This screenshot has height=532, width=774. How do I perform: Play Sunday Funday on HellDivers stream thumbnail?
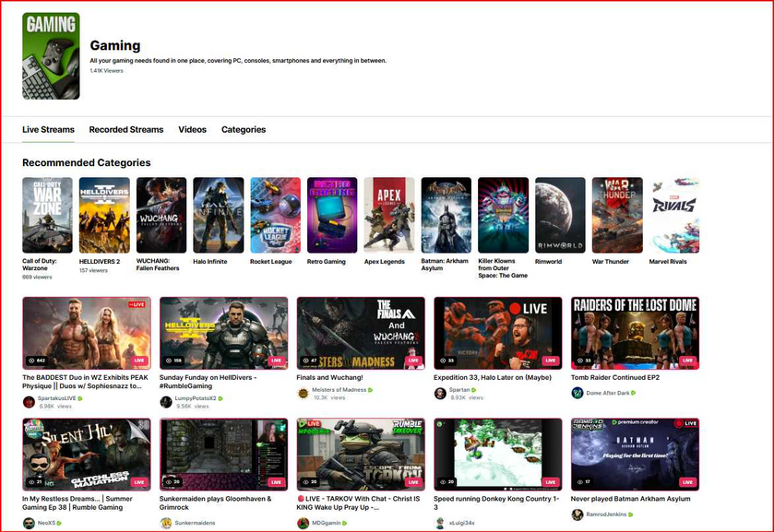click(x=223, y=333)
